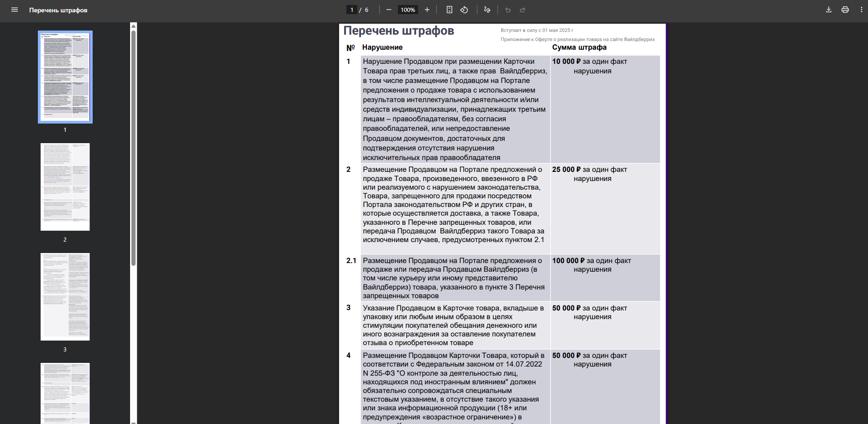Select page thumbnail 2 in the sidebar
The width and height of the screenshot is (868, 424).
(x=65, y=186)
